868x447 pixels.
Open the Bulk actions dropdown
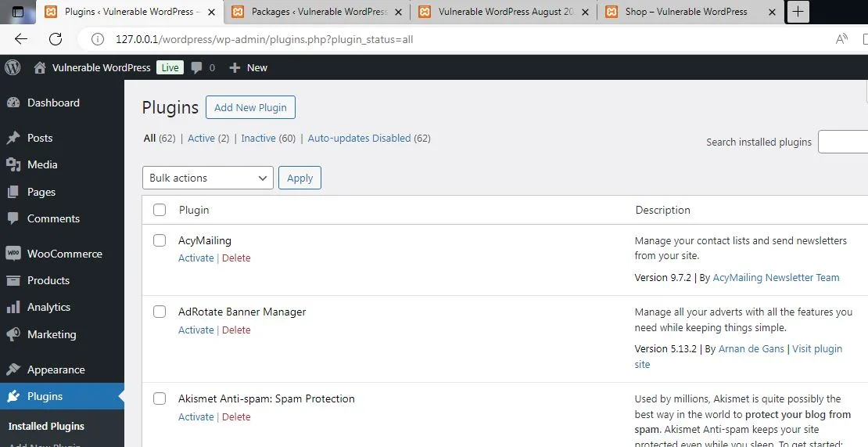207,178
